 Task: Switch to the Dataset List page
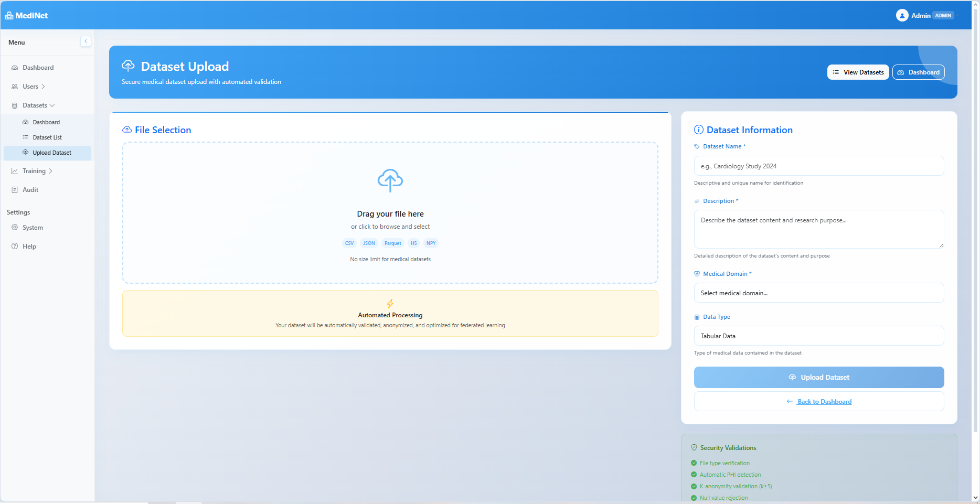coord(47,137)
